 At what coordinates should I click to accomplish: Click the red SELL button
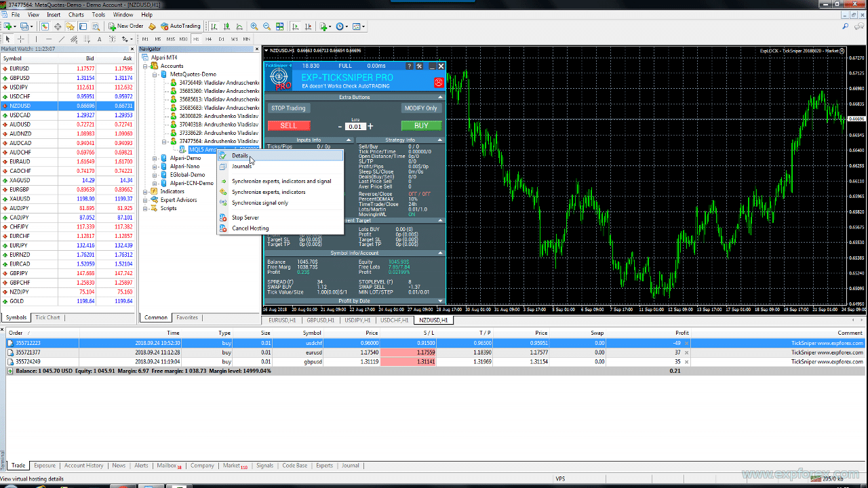(x=288, y=125)
